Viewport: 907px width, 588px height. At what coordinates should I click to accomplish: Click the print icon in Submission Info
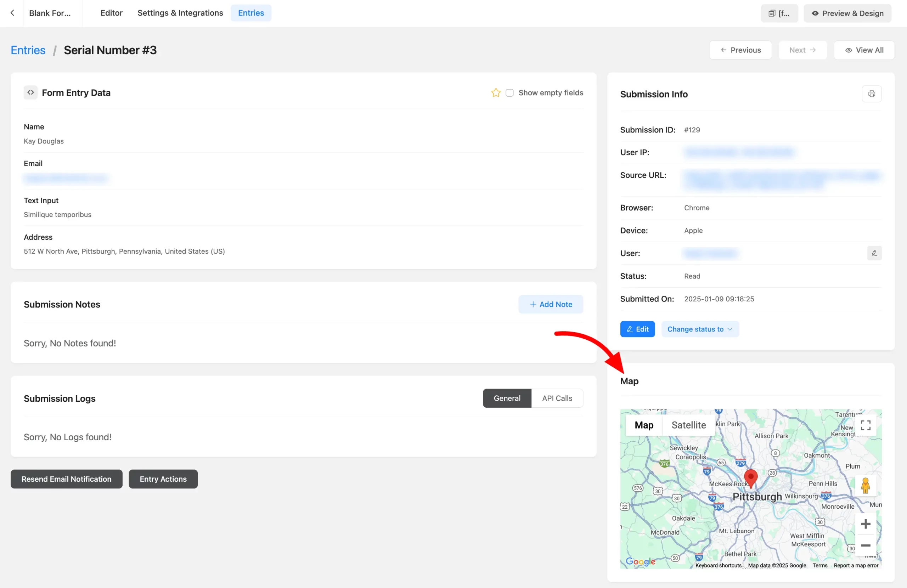(x=871, y=94)
